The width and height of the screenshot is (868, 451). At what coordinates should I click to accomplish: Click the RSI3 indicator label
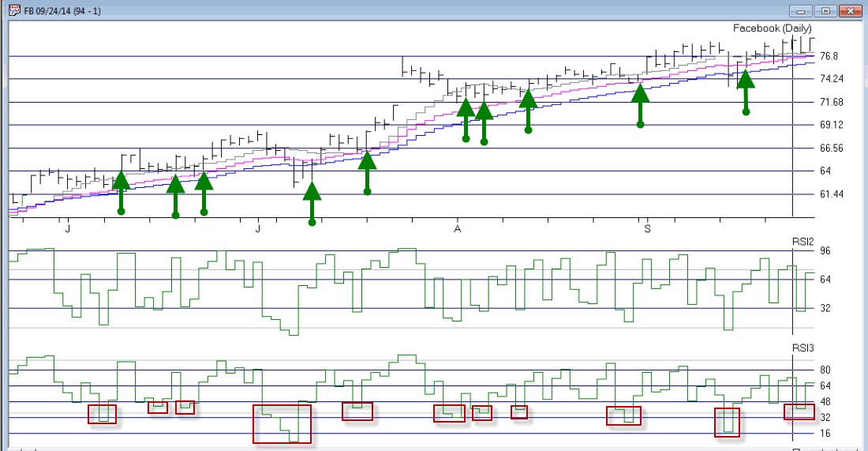click(803, 348)
